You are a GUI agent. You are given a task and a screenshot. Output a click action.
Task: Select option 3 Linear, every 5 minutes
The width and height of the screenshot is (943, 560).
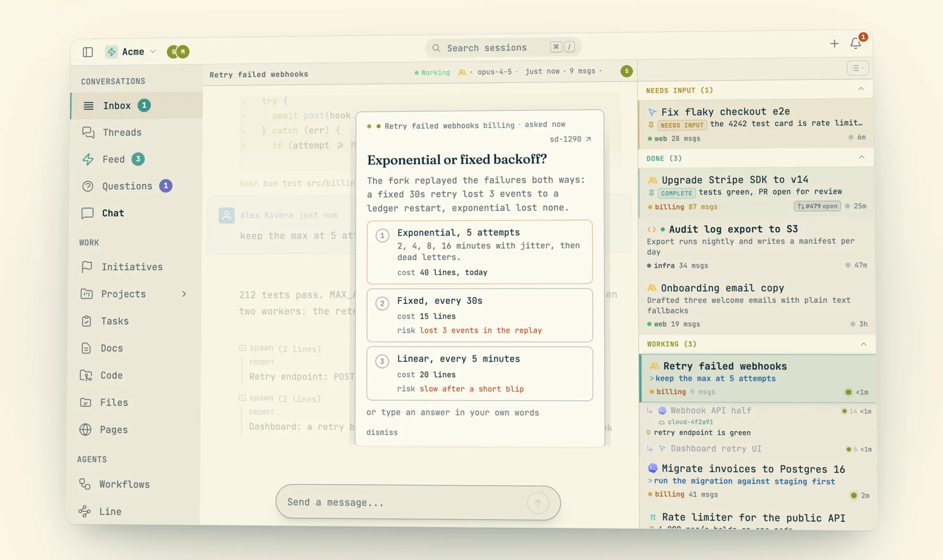click(x=479, y=374)
